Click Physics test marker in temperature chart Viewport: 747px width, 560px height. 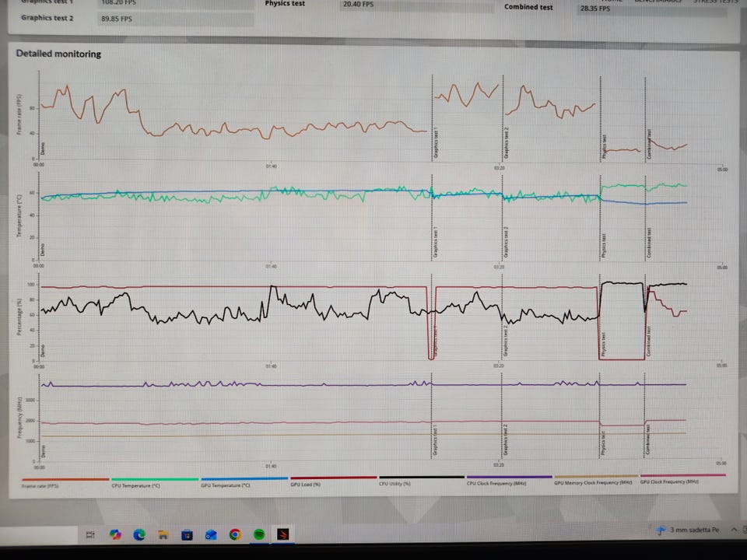tap(603, 246)
